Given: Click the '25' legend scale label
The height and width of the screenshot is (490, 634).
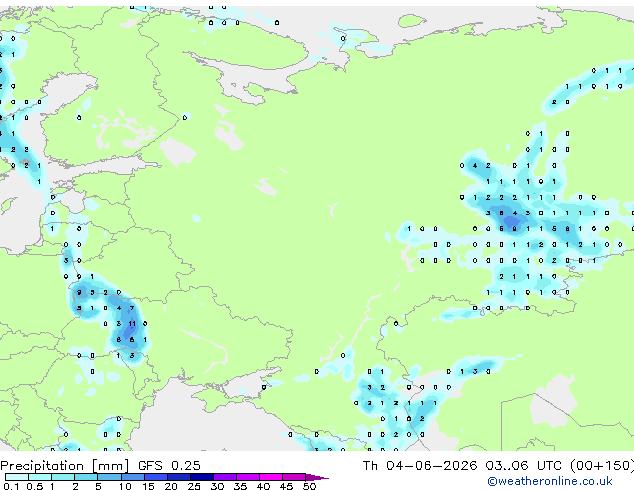Looking at the screenshot, I should [194, 486].
